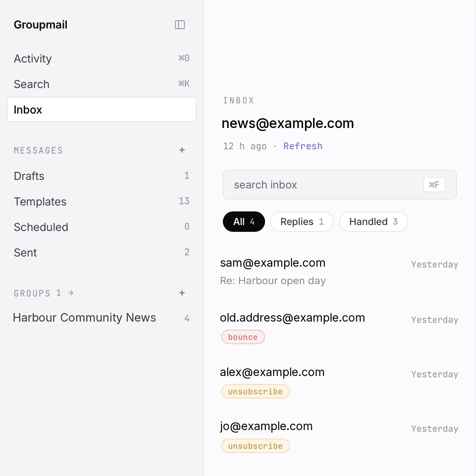Open Search in the sidebar
Viewport: 476px width, 476px height.
click(102, 84)
